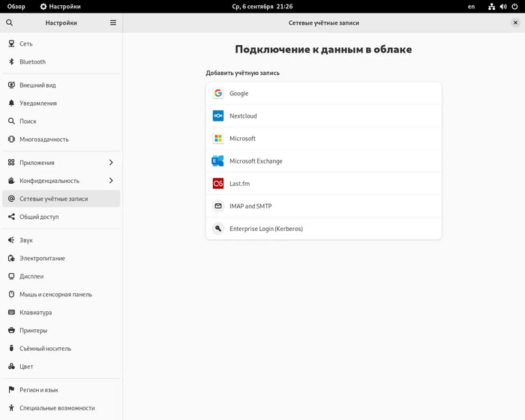525x420 pixels.
Task: Click the Поиск magnifier icon in list
Action: pyautogui.click(x=11, y=121)
